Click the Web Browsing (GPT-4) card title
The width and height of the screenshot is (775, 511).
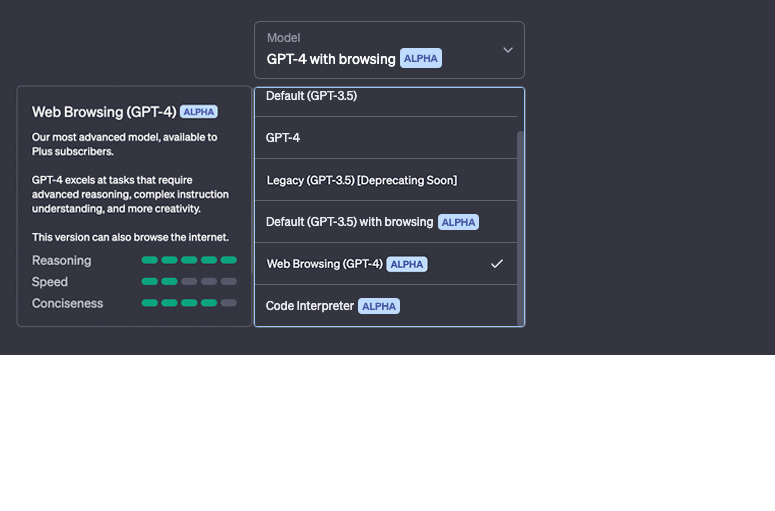click(104, 112)
